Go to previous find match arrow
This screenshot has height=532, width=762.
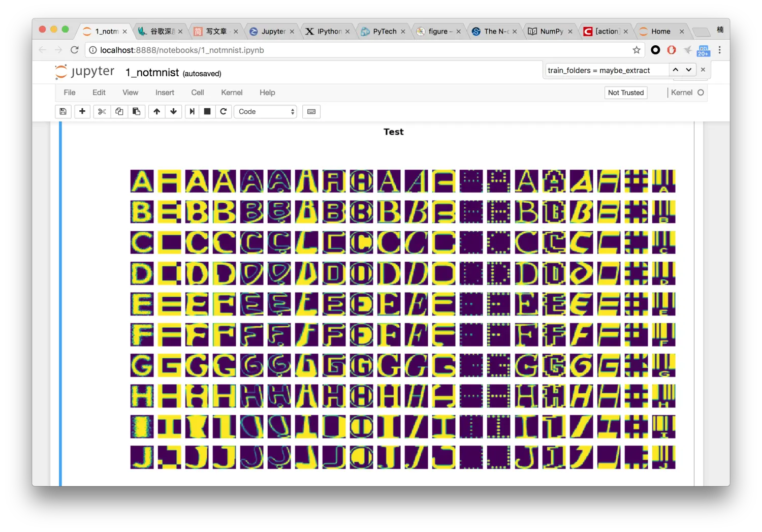[x=676, y=70]
